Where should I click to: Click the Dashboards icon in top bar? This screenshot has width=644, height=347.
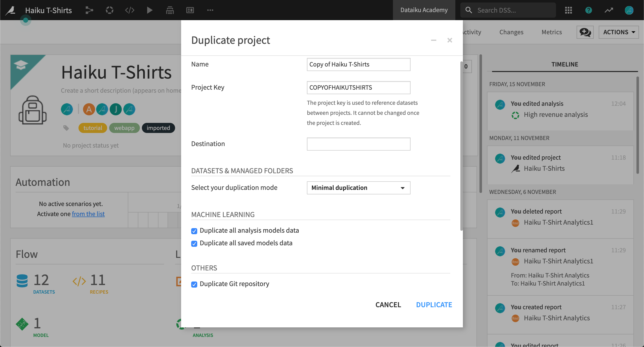pos(190,10)
